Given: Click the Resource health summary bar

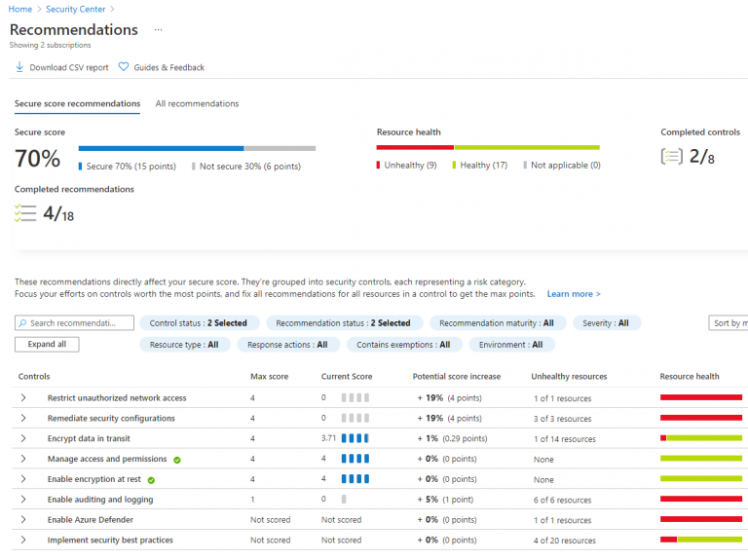Looking at the screenshot, I should (488, 147).
